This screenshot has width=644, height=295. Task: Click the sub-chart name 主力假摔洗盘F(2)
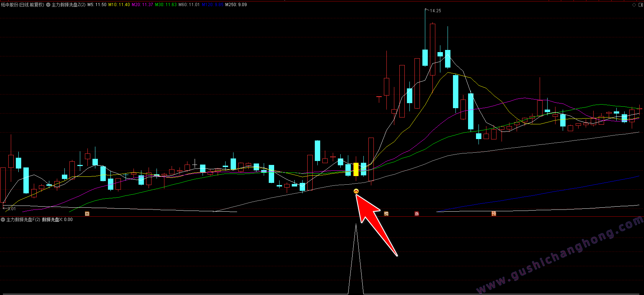(x=23, y=220)
